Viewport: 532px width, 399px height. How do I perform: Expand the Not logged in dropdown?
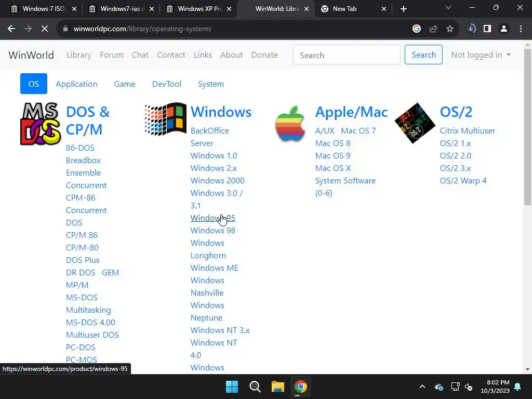pos(481,55)
